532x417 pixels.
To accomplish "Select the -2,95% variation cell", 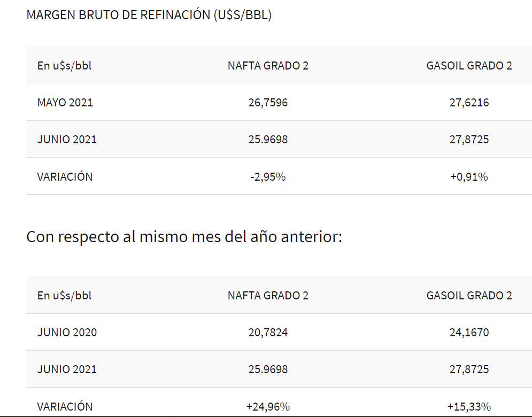I will tap(268, 176).
